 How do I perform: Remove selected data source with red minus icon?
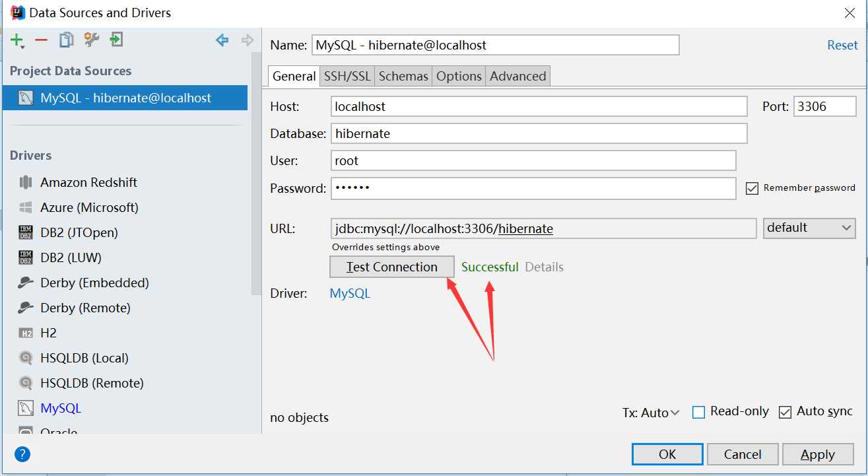(x=41, y=40)
